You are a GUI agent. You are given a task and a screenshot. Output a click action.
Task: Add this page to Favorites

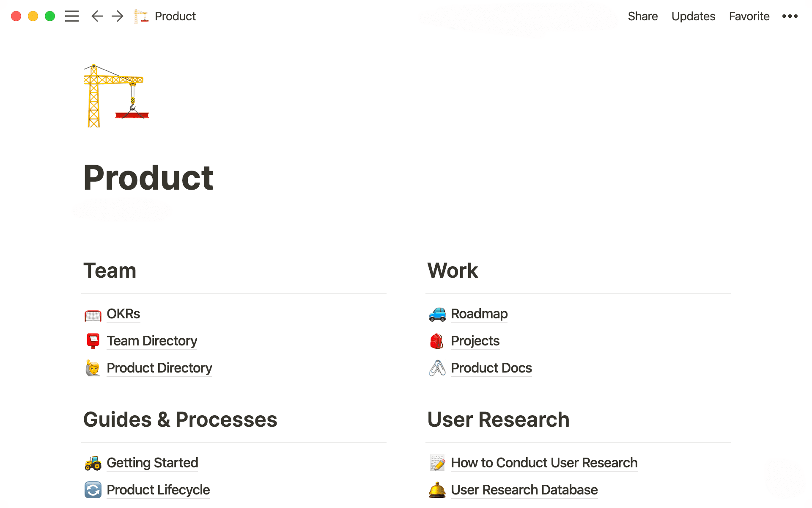(x=749, y=16)
